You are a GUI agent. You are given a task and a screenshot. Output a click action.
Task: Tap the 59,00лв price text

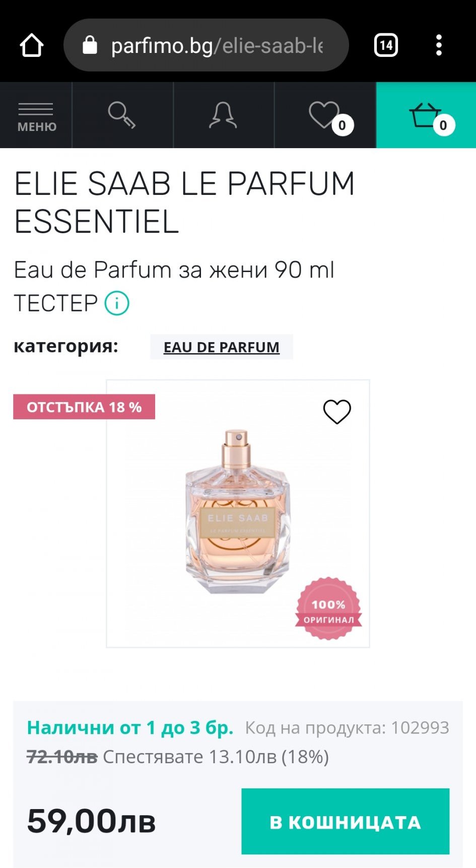pyautogui.click(x=91, y=821)
